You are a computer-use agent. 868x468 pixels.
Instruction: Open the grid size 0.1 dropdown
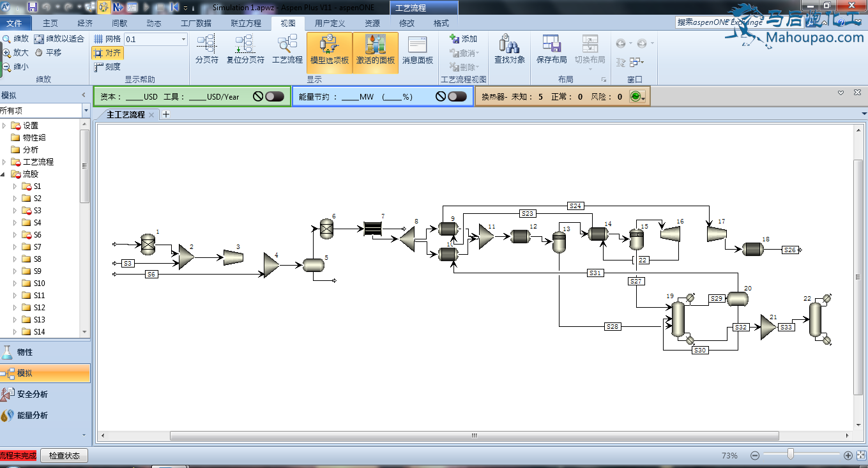(x=183, y=40)
